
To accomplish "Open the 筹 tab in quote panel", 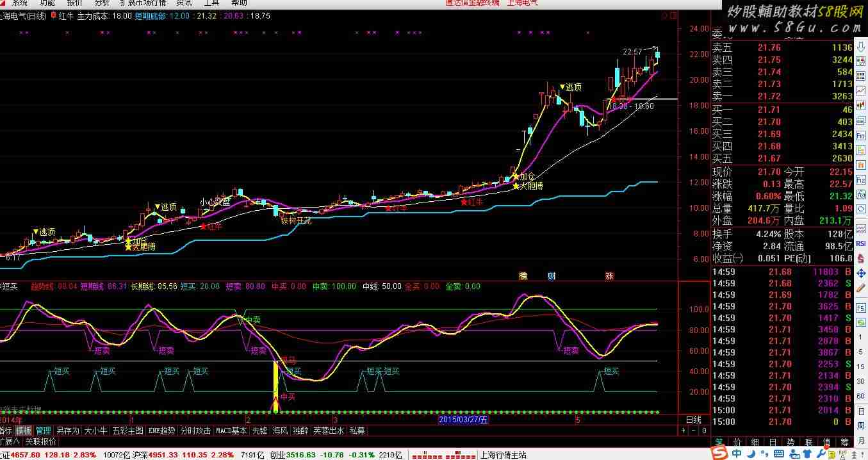I will click(x=845, y=442).
